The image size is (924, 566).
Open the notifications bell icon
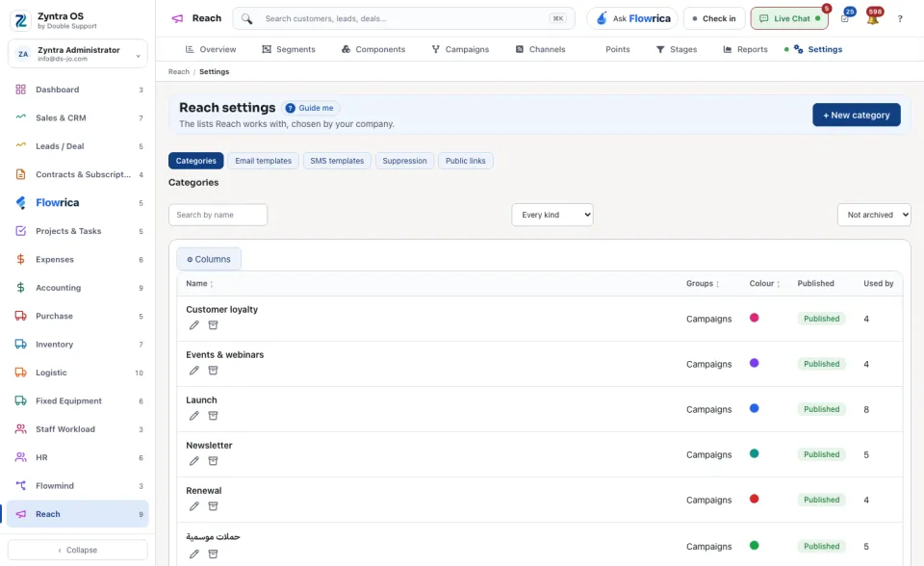873,18
